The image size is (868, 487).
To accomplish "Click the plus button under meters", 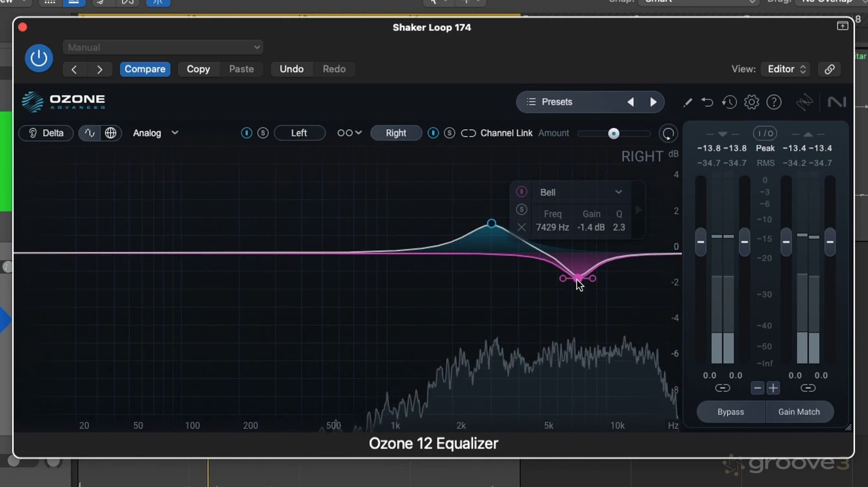I will pyautogui.click(x=774, y=388).
